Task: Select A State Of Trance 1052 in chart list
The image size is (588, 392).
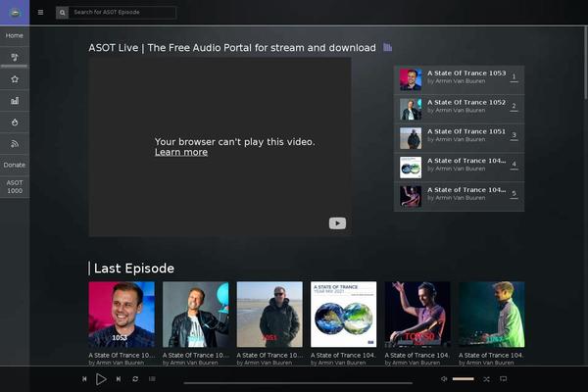Action: coord(466,102)
